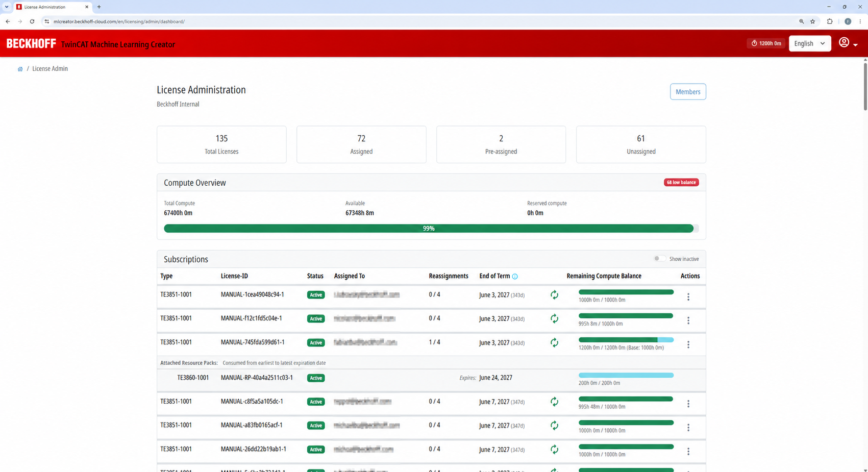Click the License-ID column header
868x472 pixels.
234,276
